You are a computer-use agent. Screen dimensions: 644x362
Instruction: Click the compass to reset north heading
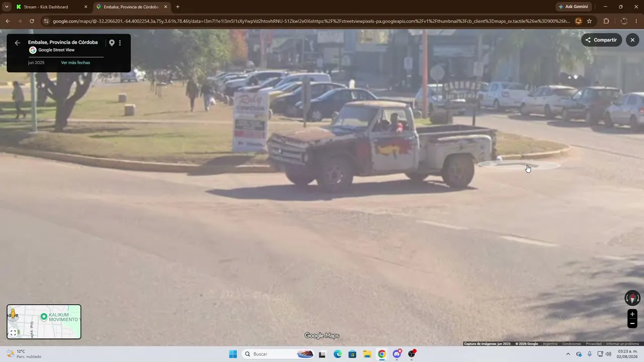[x=632, y=298]
